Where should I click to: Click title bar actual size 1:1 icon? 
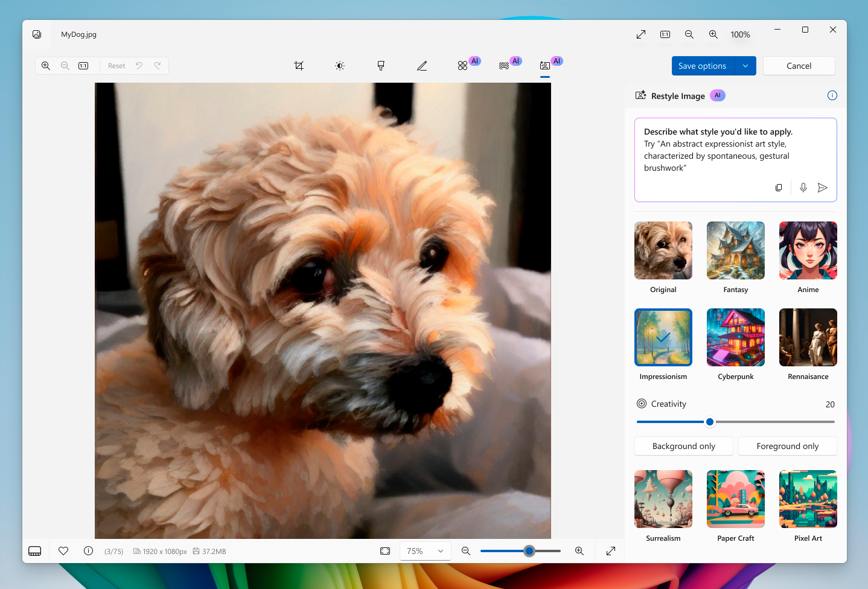[665, 34]
